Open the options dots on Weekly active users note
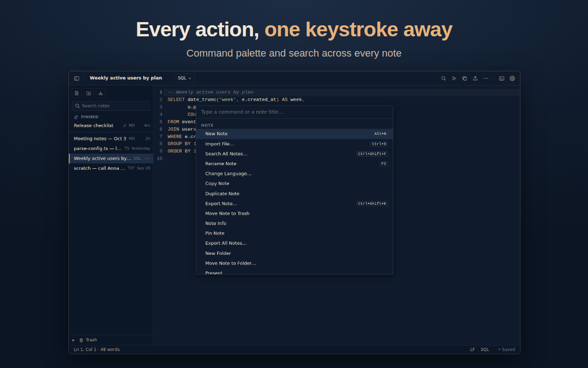588x368 pixels. pos(147,158)
